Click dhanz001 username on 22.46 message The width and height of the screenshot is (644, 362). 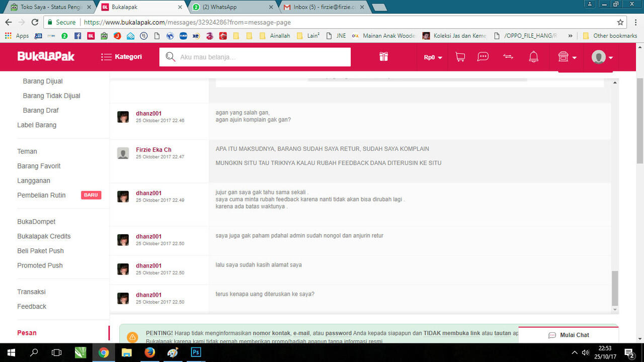148,114
